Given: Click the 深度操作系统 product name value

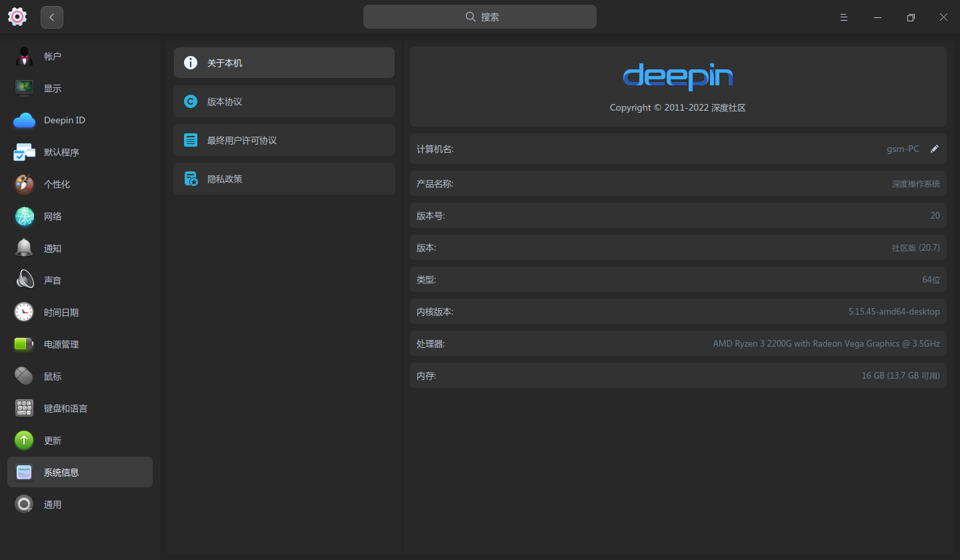Looking at the screenshot, I should point(916,183).
